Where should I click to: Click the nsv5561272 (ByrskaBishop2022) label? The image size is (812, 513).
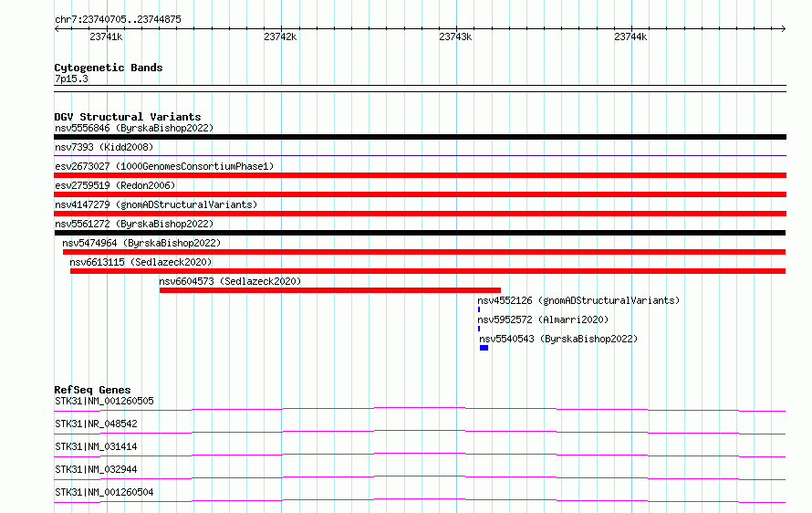pos(134,224)
